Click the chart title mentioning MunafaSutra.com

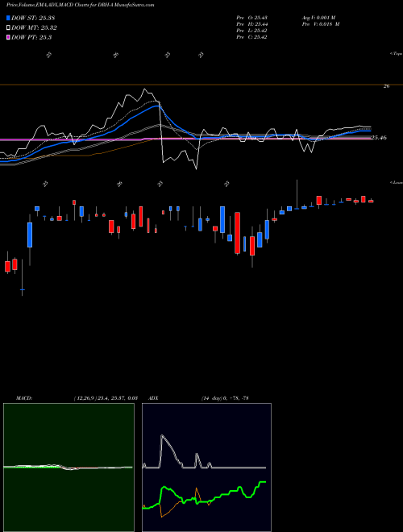tap(80, 6)
